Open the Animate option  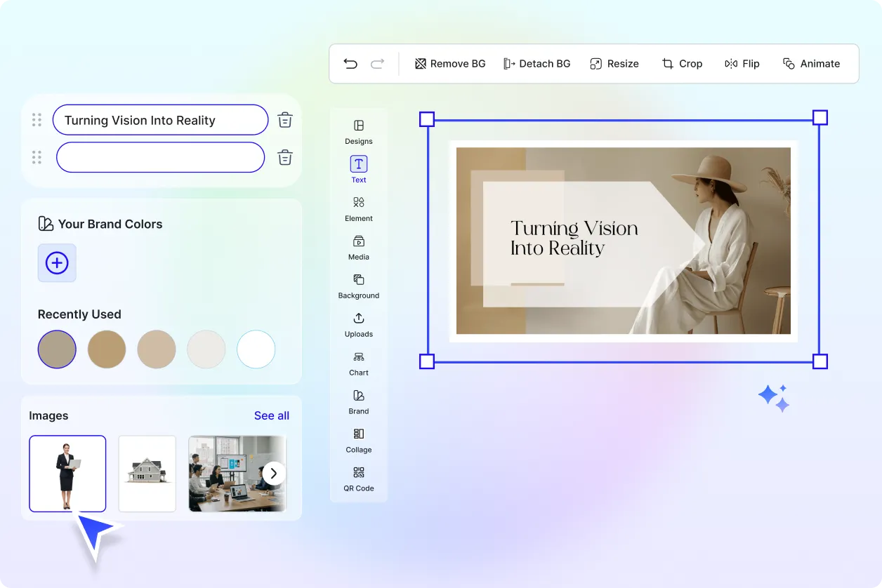pos(811,64)
